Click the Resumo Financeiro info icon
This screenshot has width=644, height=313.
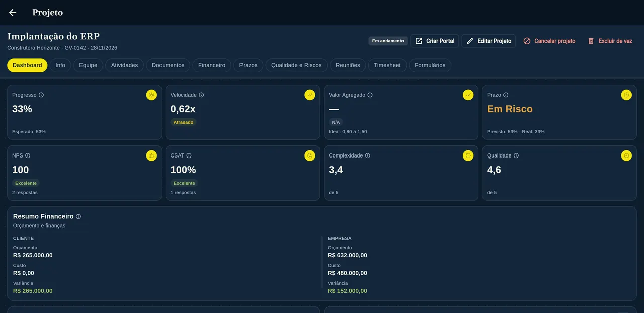point(78,216)
